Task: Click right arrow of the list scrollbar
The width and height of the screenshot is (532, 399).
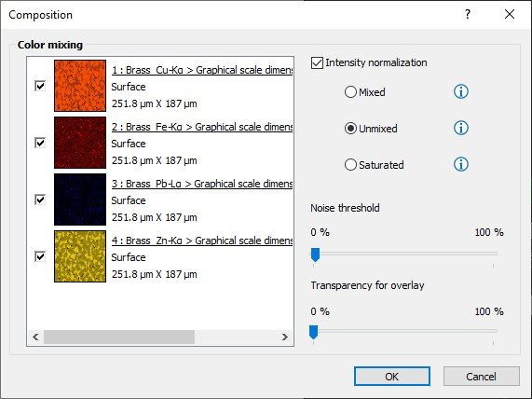Action: (x=285, y=337)
